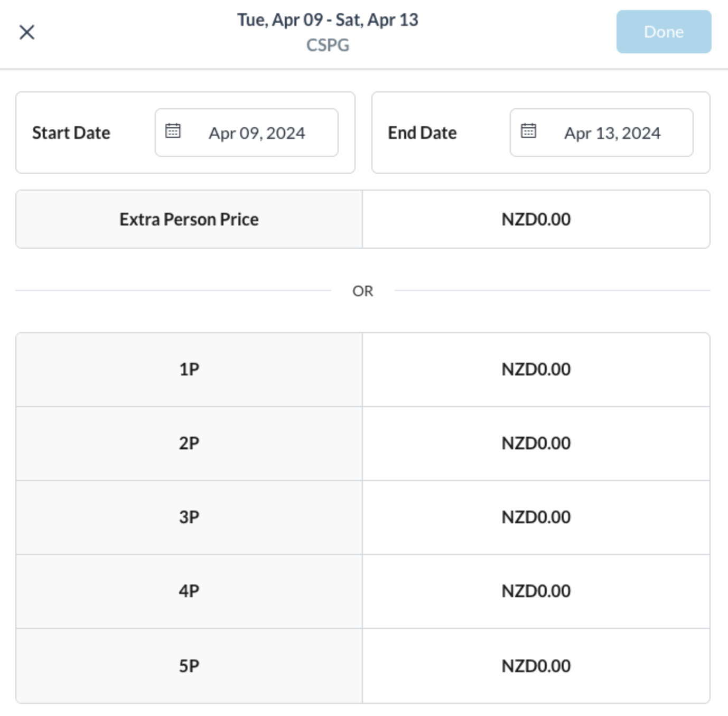The image size is (728, 716).
Task: Select the 2P row label
Action: pos(189,444)
